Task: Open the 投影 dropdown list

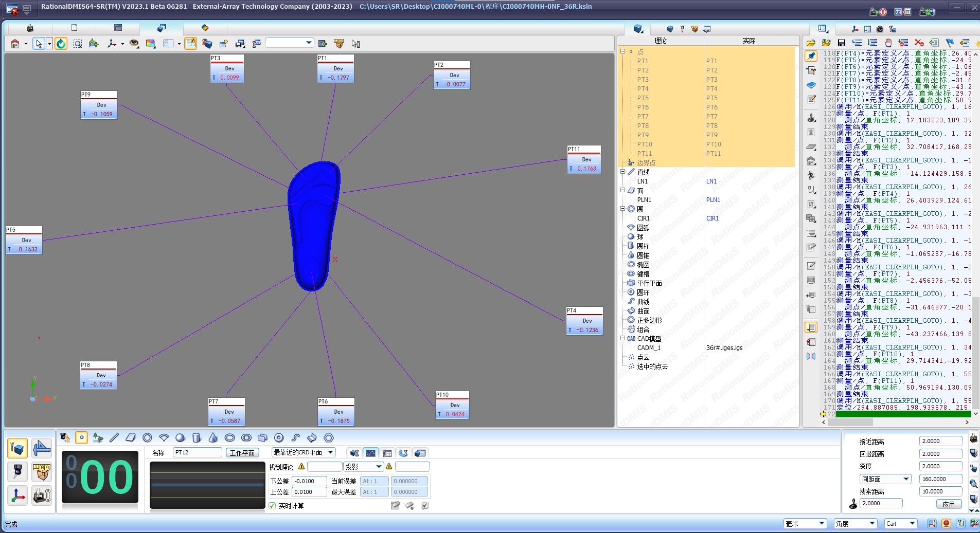Action: click(x=364, y=467)
